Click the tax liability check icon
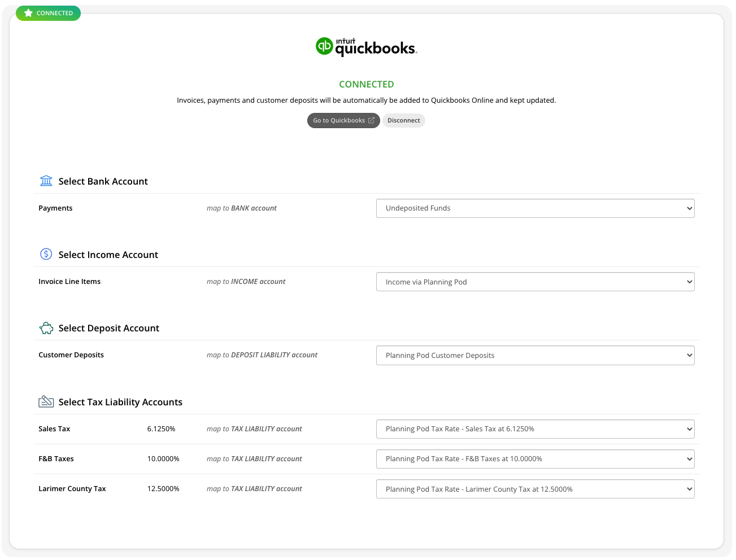This screenshot has height=560, width=736. point(46,401)
